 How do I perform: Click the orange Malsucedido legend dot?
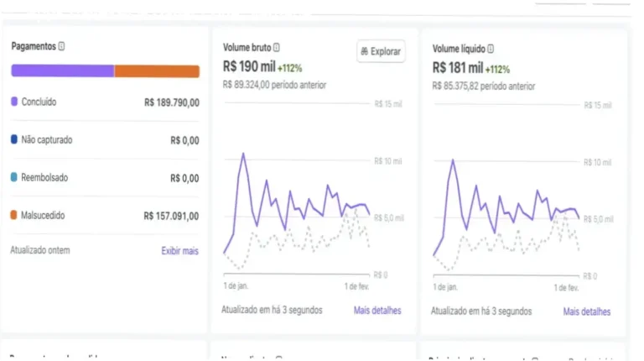(13, 215)
